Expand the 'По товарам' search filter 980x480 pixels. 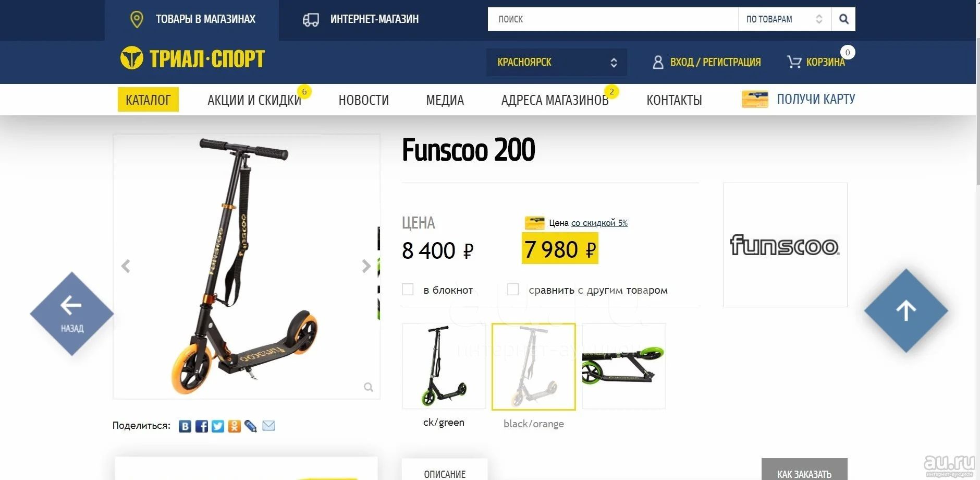(785, 19)
